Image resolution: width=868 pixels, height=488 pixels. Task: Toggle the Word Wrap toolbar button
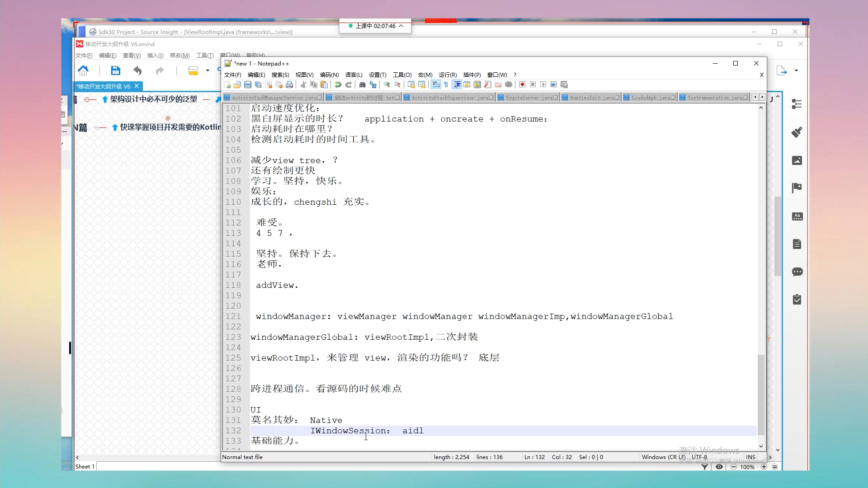point(436,84)
